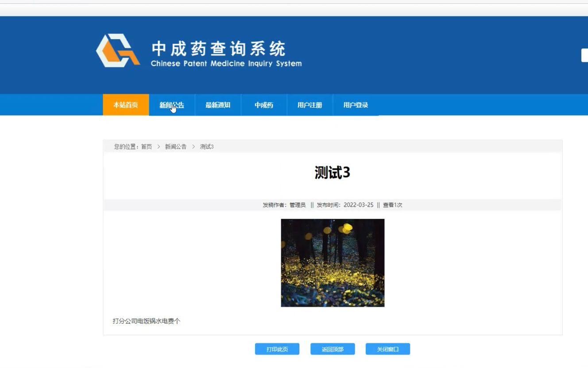
Task: Select the 测试3 breadcrumb entry
Action: [x=206, y=146]
